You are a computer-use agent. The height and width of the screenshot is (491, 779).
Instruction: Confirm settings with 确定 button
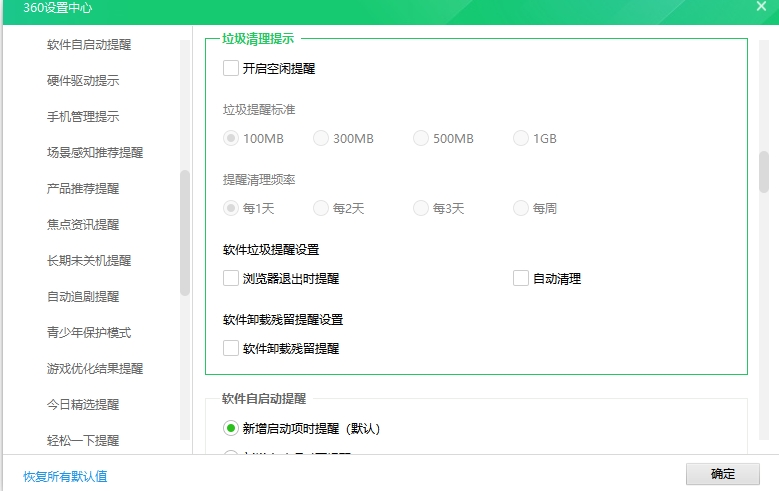(723, 474)
